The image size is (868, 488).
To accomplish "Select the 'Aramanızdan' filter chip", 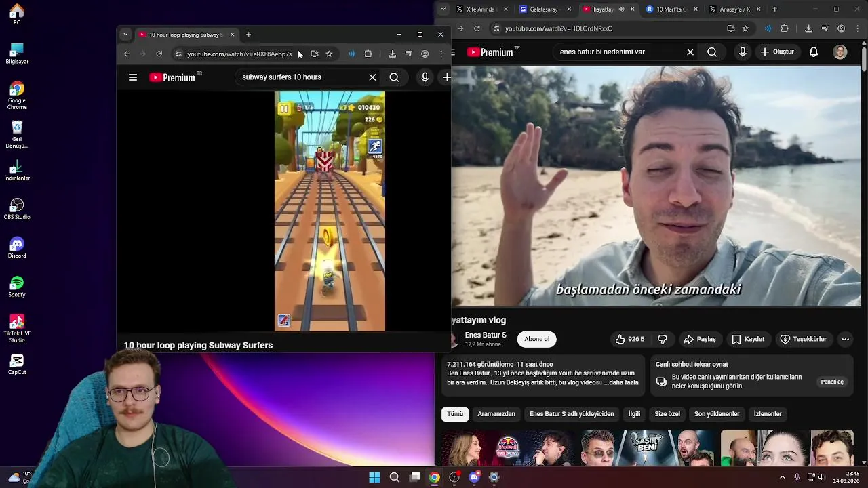I will pos(496,414).
